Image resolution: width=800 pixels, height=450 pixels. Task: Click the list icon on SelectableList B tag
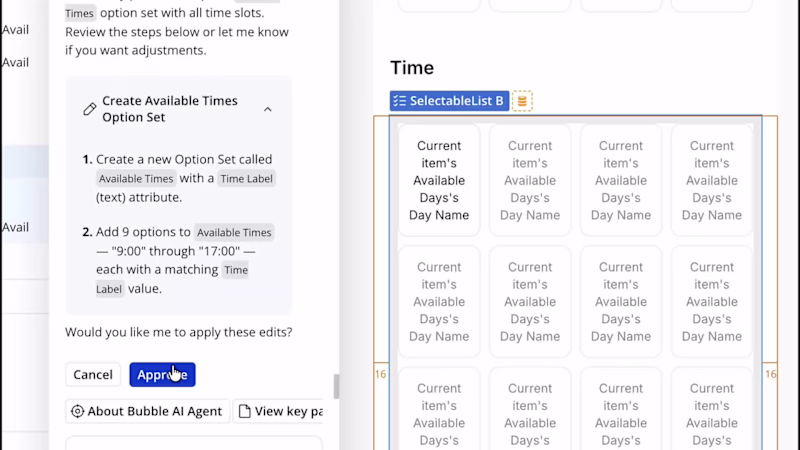(x=400, y=101)
